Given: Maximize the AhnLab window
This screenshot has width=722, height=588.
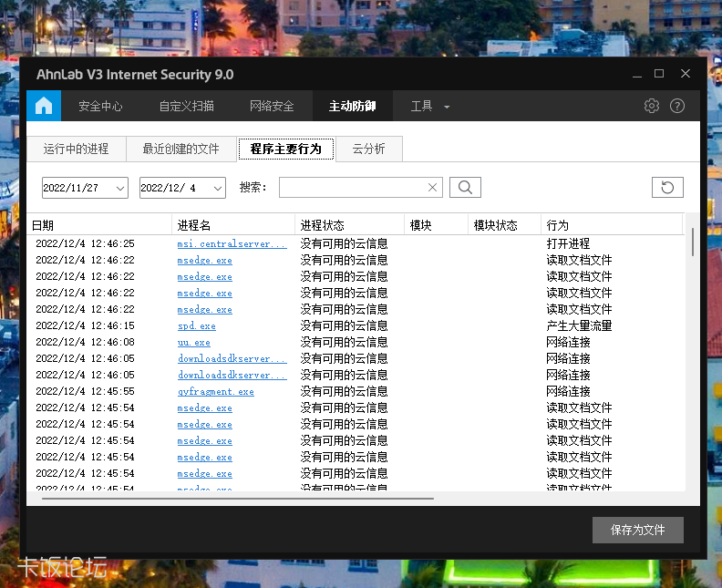Looking at the screenshot, I should [x=659, y=74].
